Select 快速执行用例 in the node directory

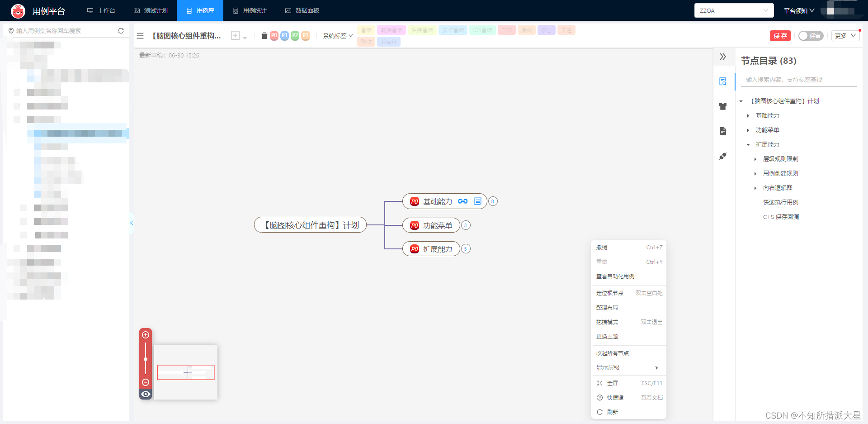781,202
